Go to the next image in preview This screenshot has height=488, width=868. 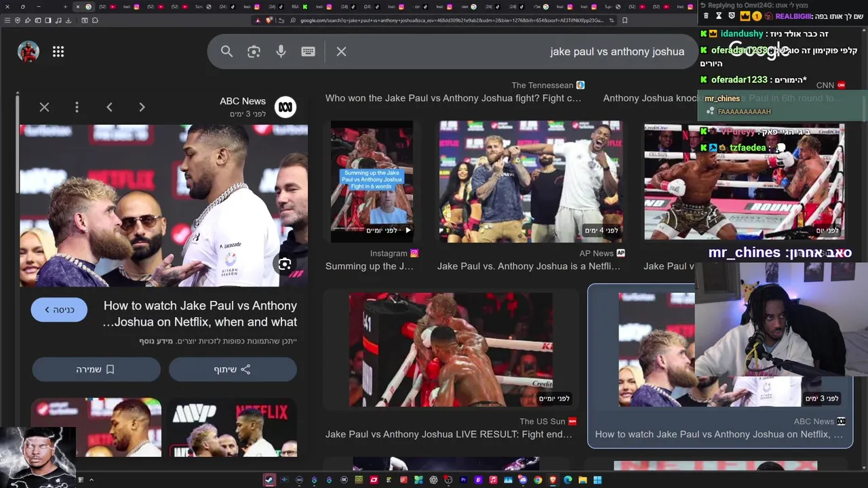(142, 107)
